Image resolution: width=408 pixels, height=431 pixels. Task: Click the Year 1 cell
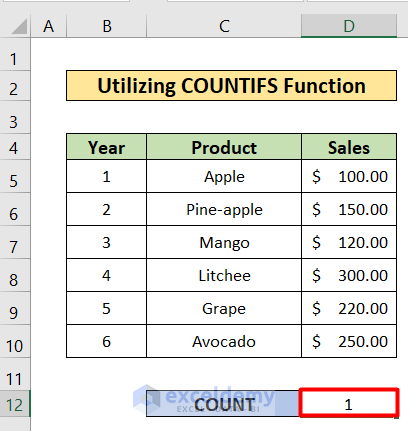(107, 176)
